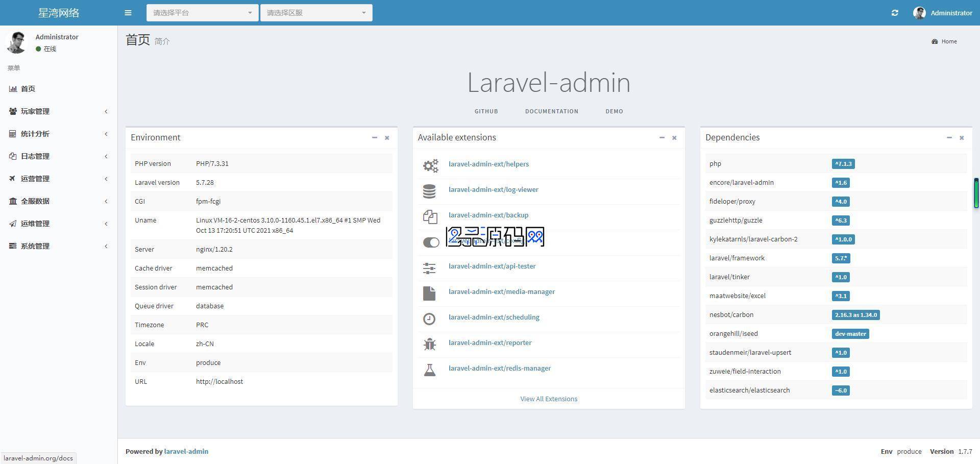Expand 玩家管理 menu chevron
Screen dimensions: 980x464
click(106, 111)
